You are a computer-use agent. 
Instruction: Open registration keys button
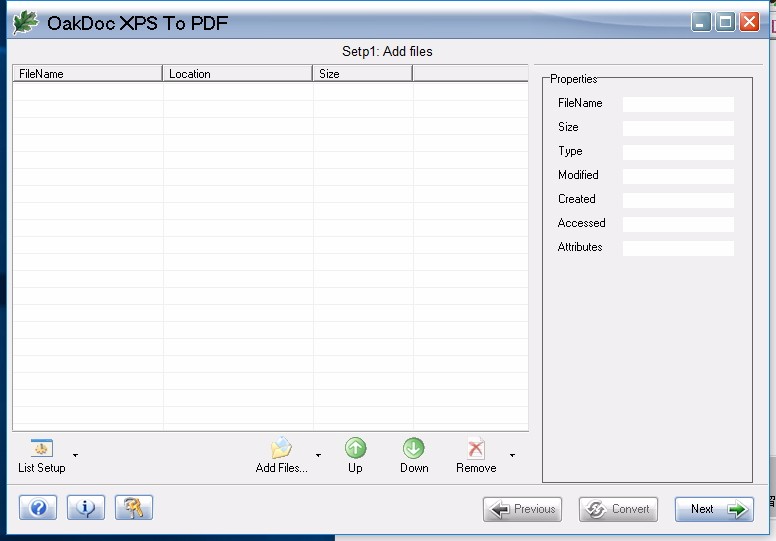[134, 507]
